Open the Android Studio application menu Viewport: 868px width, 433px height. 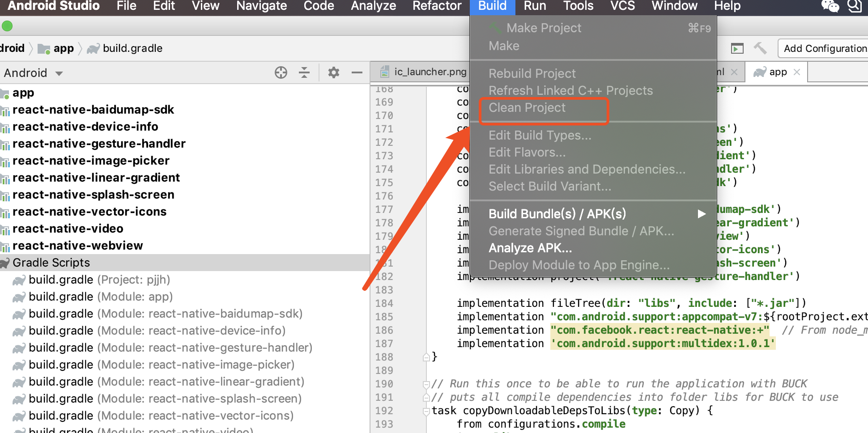(54, 6)
